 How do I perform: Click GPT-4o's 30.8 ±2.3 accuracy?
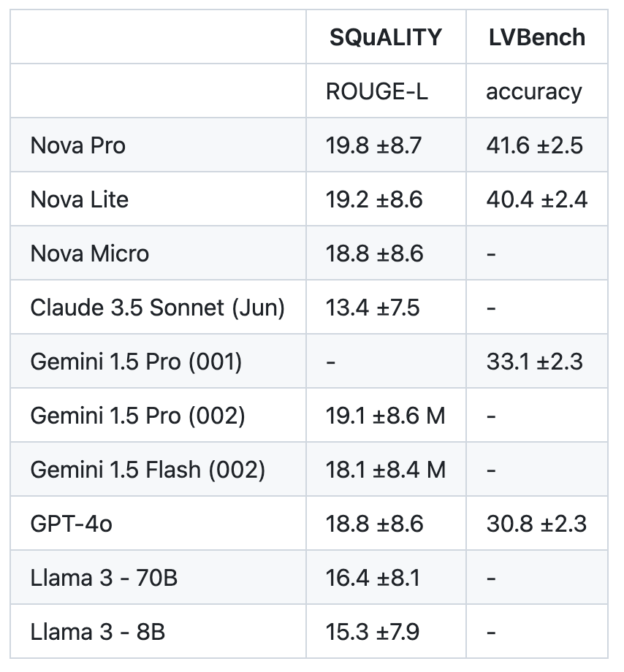(536, 524)
